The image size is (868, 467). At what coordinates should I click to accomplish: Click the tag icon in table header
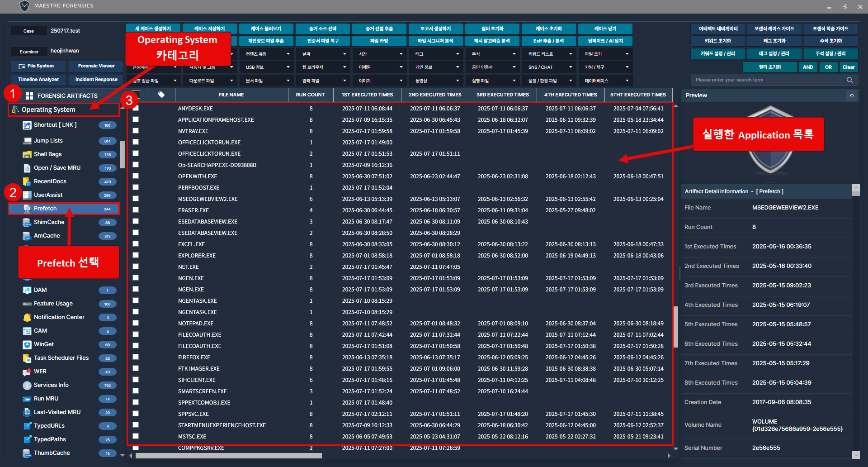pos(161,95)
